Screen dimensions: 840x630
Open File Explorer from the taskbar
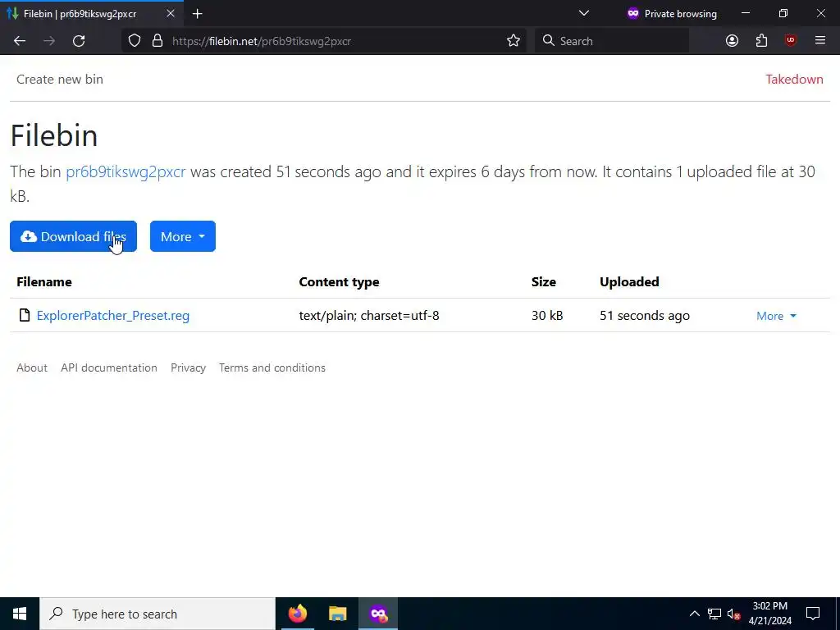tap(337, 614)
